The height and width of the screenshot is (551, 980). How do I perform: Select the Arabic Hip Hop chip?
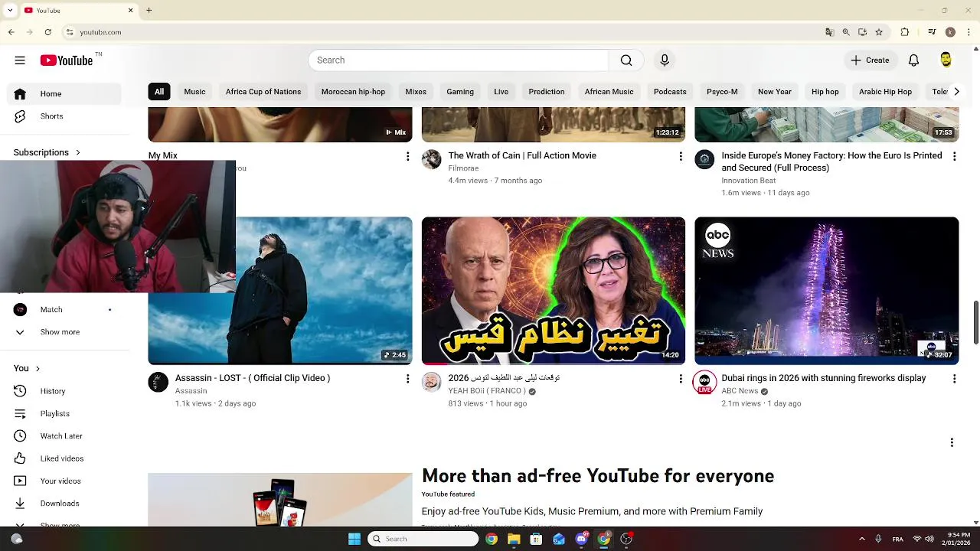click(885, 92)
